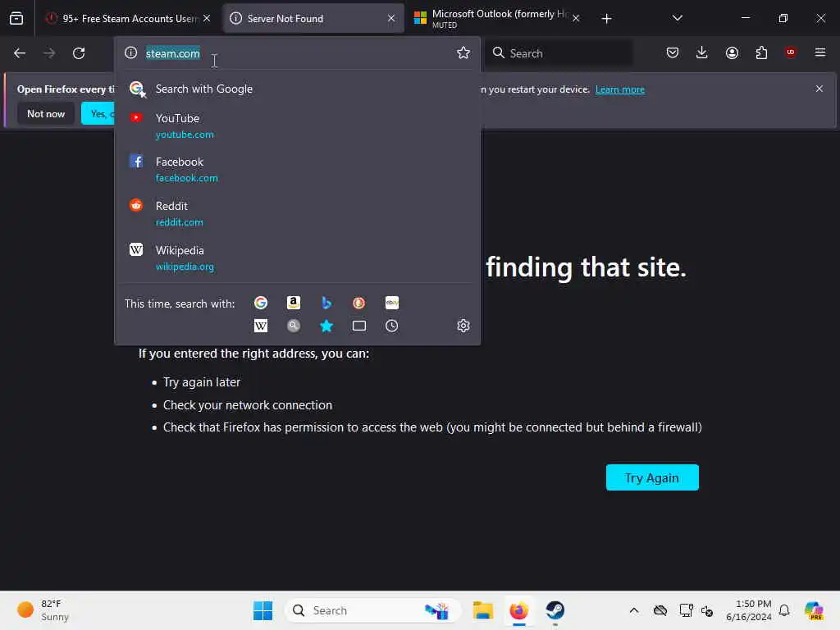Image resolution: width=840 pixels, height=630 pixels.
Task: Open uBlock Origin extension icon
Action: pyautogui.click(x=790, y=52)
